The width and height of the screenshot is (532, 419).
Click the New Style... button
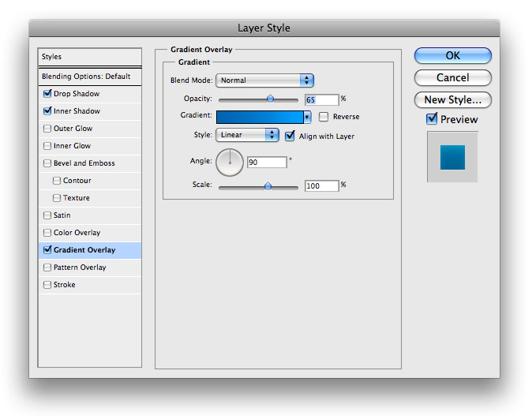coord(452,99)
